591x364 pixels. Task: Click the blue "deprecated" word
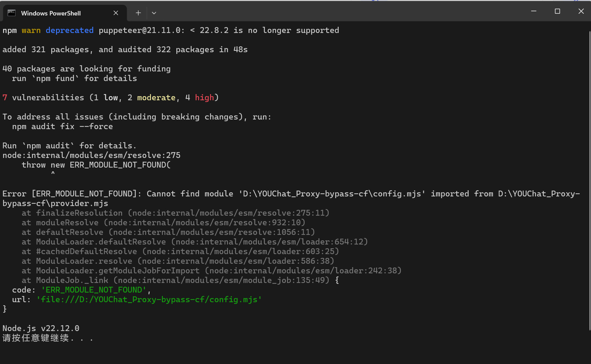coord(69,31)
